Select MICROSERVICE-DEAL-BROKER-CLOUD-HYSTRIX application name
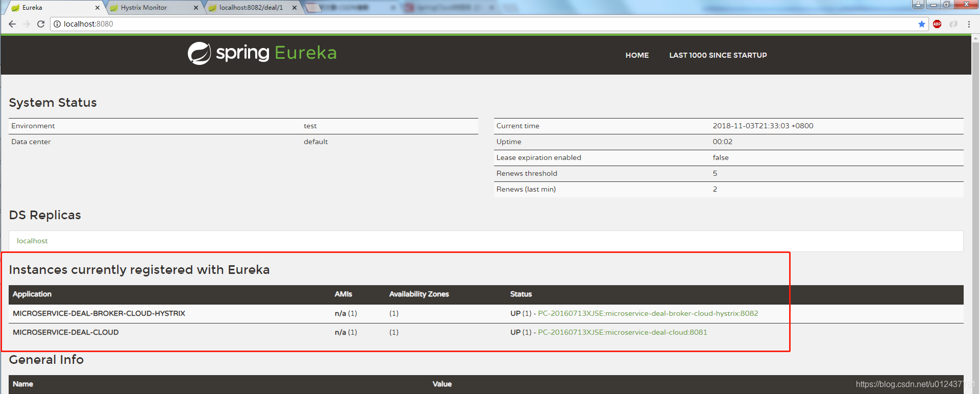 pos(99,313)
